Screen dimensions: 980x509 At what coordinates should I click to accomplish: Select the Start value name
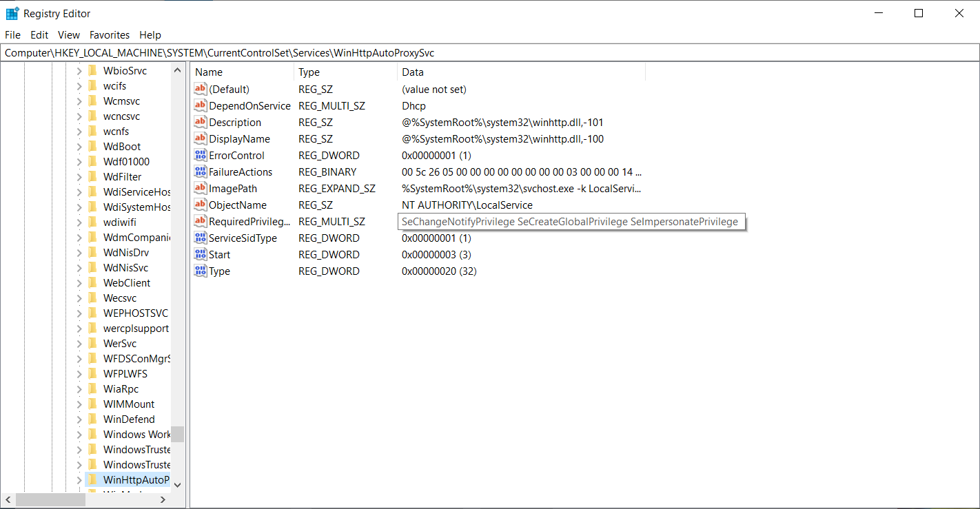[x=220, y=254]
